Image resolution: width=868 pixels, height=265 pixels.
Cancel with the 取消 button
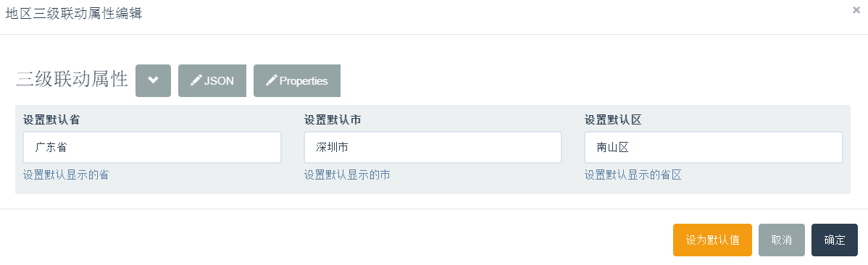pyautogui.click(x=782, y=240)
